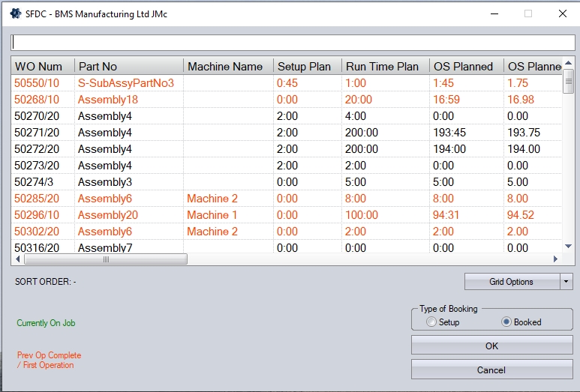Close the SFDC window
Screen dimensions: 580x392
562,13
